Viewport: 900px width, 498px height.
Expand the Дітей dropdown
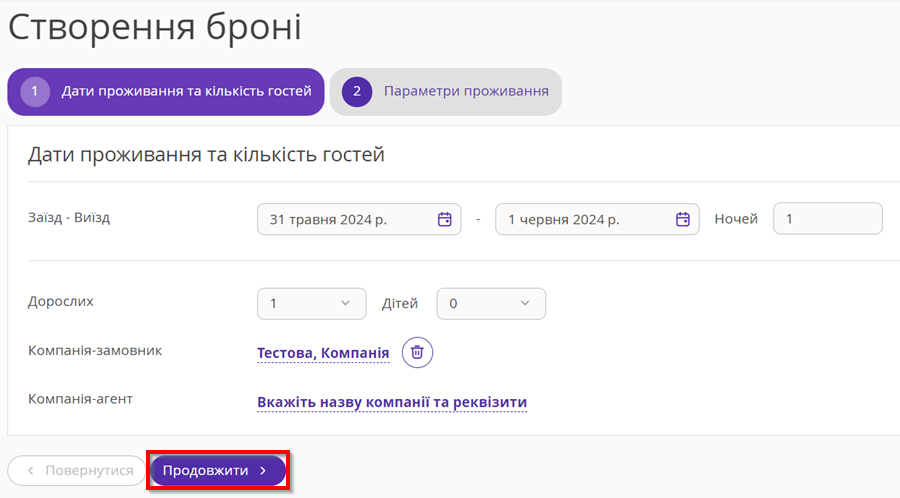coord(491,304)
